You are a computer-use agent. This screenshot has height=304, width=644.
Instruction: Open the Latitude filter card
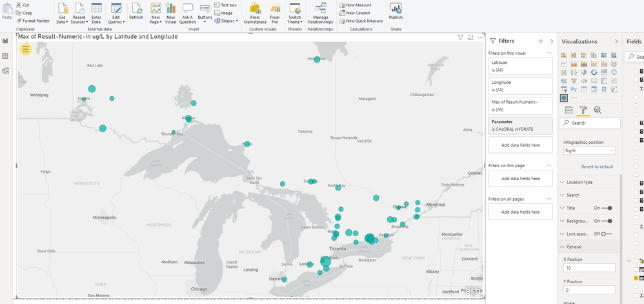520,66
